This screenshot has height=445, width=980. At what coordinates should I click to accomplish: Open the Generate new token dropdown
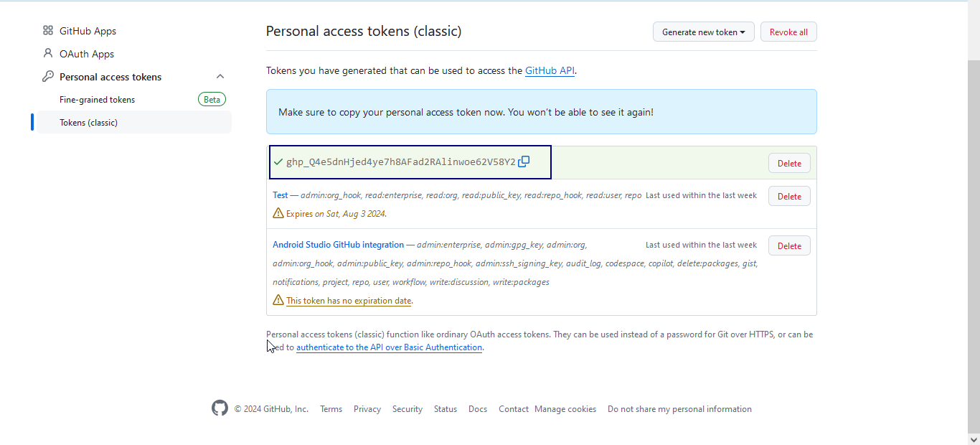(703, 32)
